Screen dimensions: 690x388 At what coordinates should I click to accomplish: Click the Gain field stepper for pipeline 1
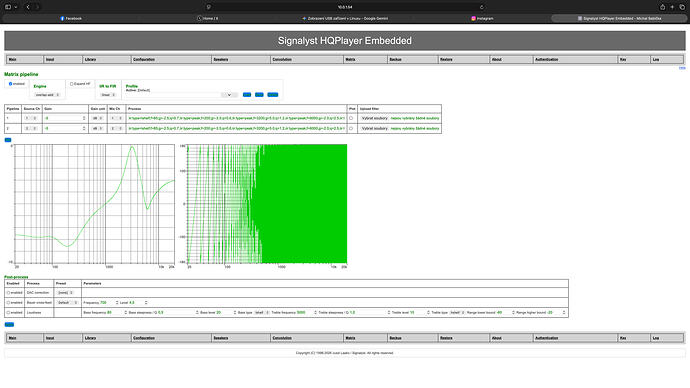(84, 118)
